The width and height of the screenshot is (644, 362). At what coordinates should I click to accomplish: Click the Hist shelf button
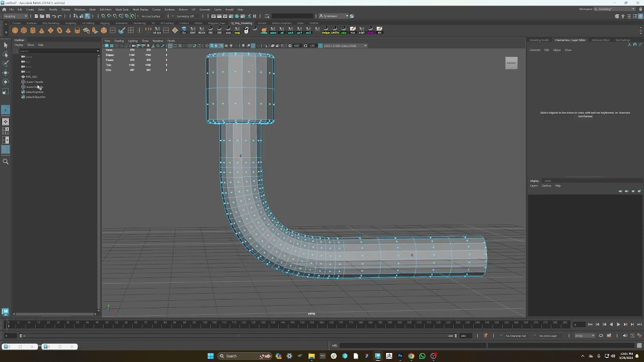[x=353, y=31]
